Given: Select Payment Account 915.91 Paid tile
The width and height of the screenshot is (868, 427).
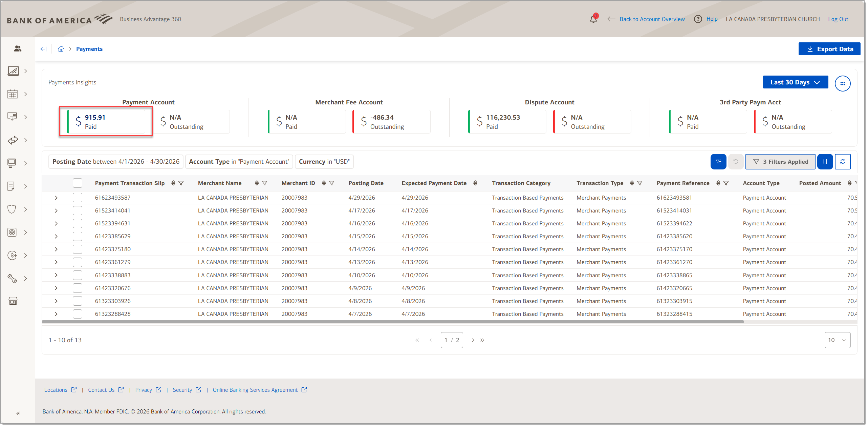Looking at the screenshot, I should coord(106,122).
